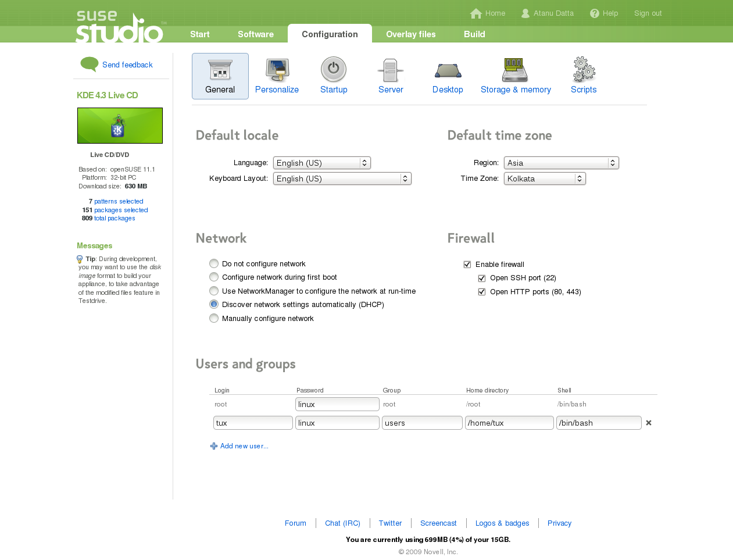Click the Send feedback speech bubble icon
Viewport: 733px width, 560px height.
(90, 64)
